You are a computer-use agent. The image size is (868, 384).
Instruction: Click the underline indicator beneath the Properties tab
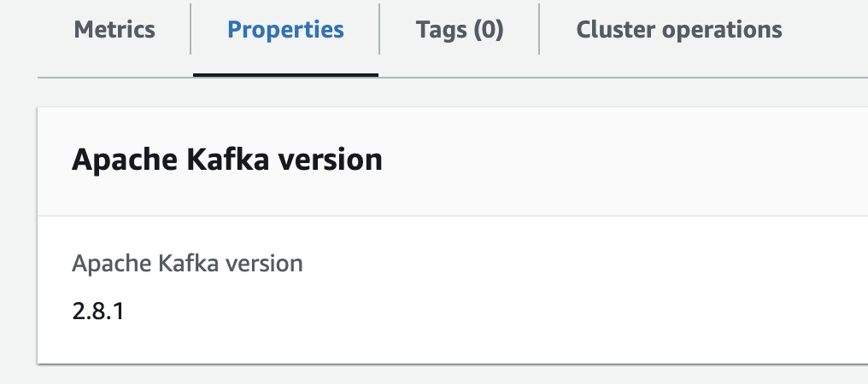(x=285, y=75)
